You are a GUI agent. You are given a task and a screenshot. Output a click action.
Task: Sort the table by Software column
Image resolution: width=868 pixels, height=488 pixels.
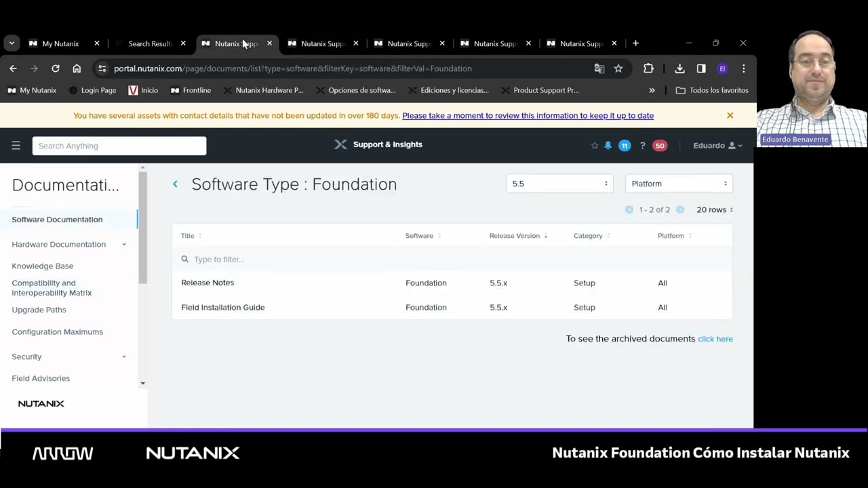tap(423, 236)
